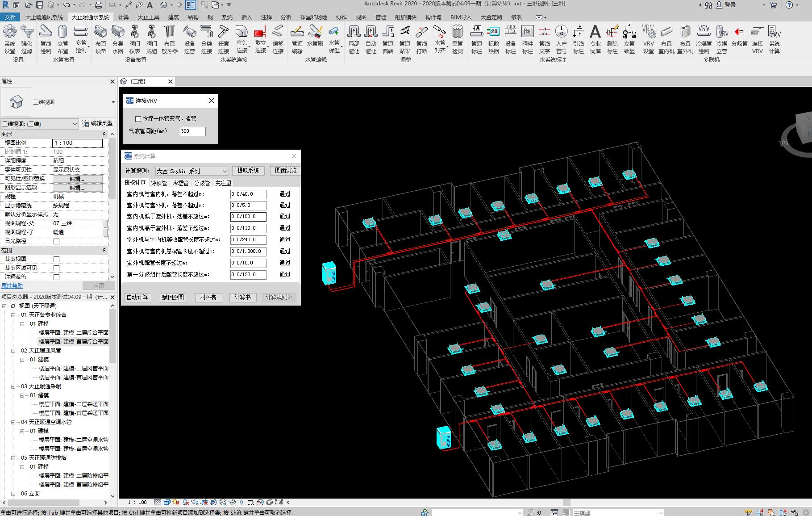Viewport: 812px width, 516px height.
Task: Collapse the 02 天正暖通风管 tree node
Action: (x=13, y=351)
